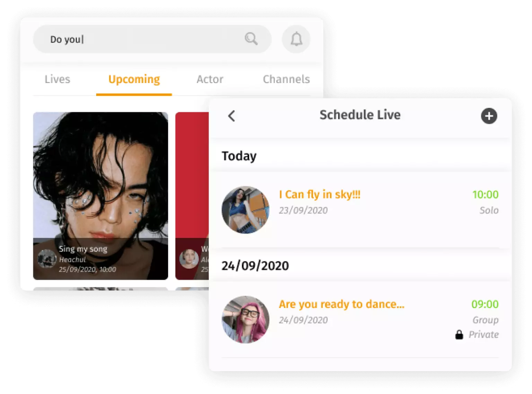532x394 pixels.
Task: Click the 09:00 time on the dance event
Action: pyautogui.click(x=485, y=304)
